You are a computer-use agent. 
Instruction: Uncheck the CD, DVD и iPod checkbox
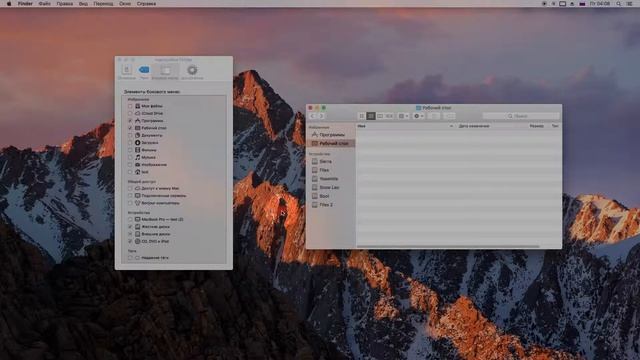pos(130,242)
